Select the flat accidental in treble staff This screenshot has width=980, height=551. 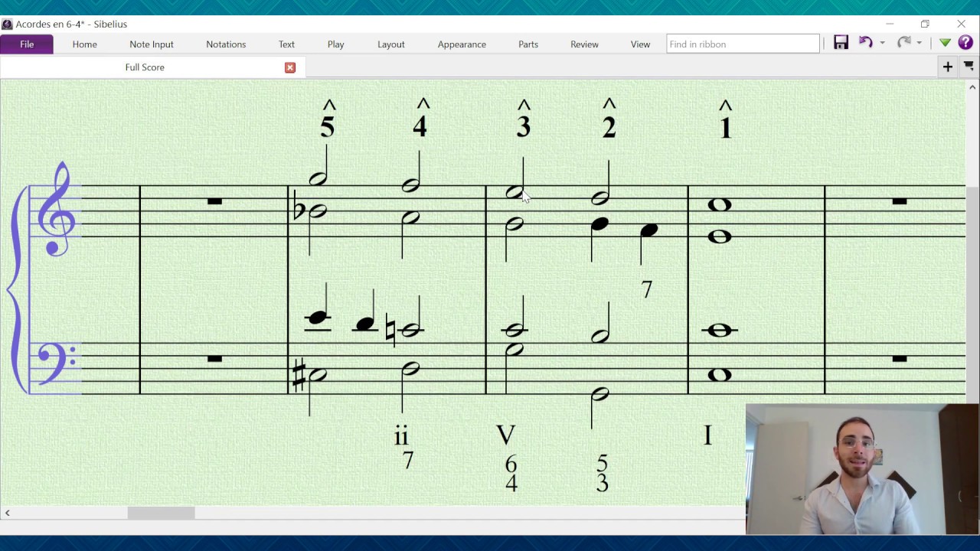coord(299,208)
